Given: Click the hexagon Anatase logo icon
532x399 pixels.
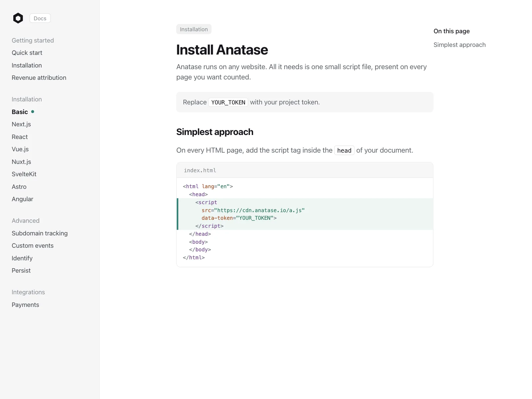Looking at the screenshot, I should pos(18,18).
